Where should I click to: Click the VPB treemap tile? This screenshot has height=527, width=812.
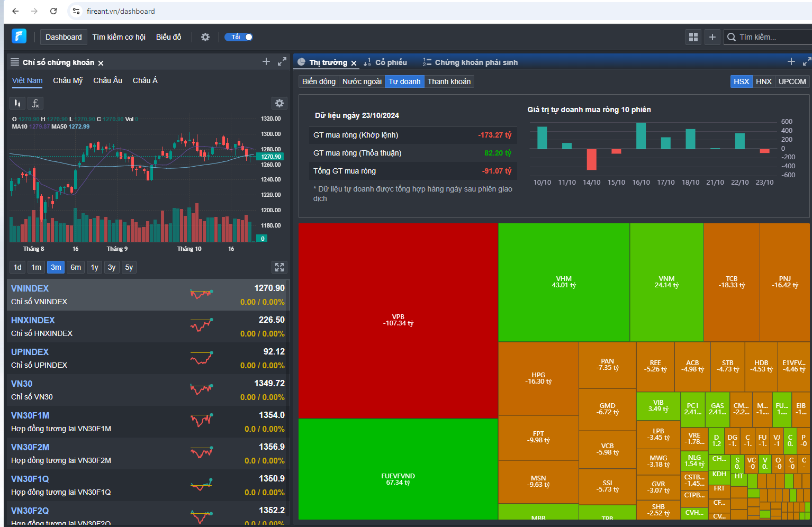398,320
